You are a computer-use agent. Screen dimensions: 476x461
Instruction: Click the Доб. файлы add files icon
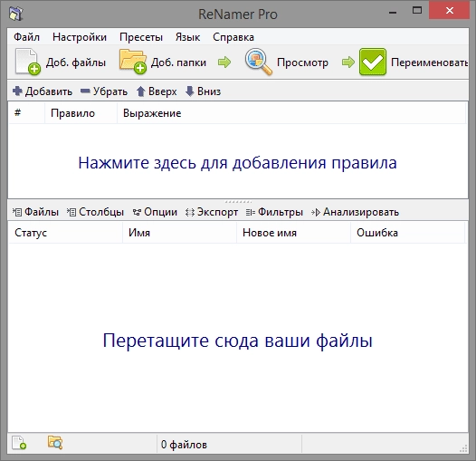[28, 62]
